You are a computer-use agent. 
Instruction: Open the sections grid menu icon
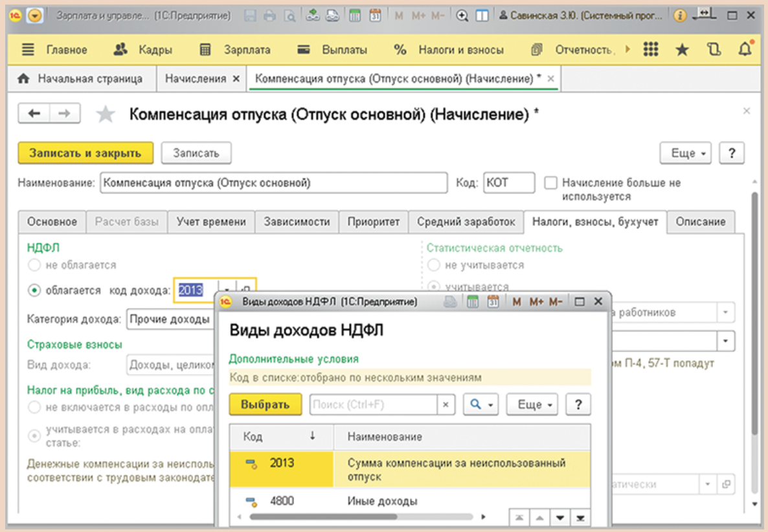coord(651,50)
